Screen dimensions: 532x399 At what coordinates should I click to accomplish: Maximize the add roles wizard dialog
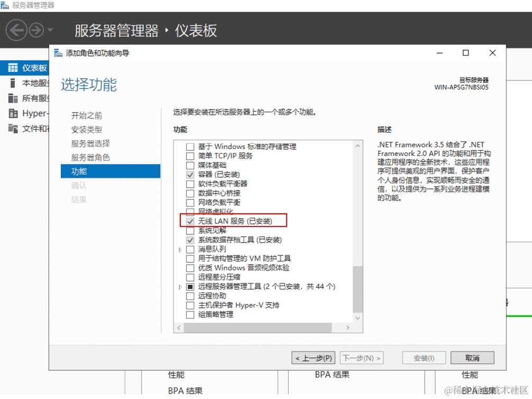466,53
